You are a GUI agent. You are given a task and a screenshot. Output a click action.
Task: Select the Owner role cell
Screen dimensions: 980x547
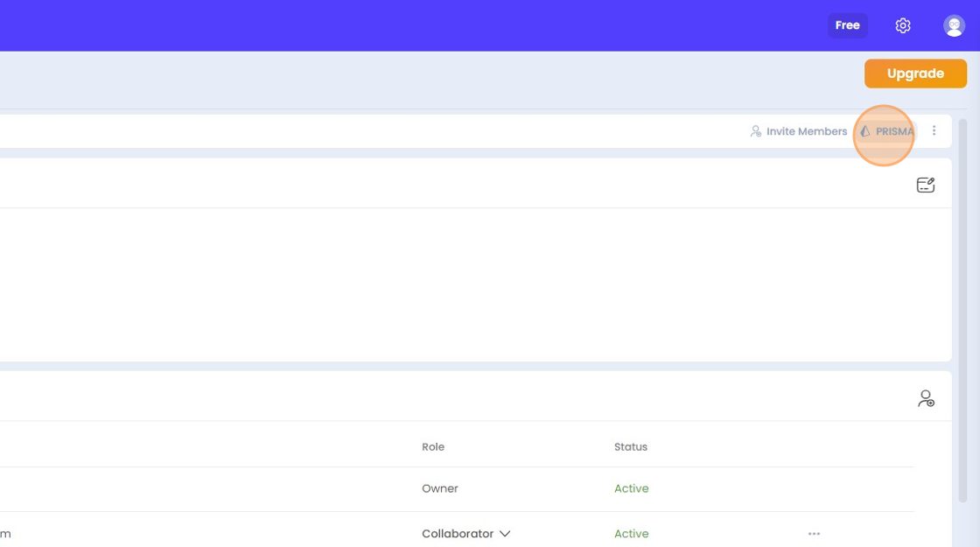(440, 488)
